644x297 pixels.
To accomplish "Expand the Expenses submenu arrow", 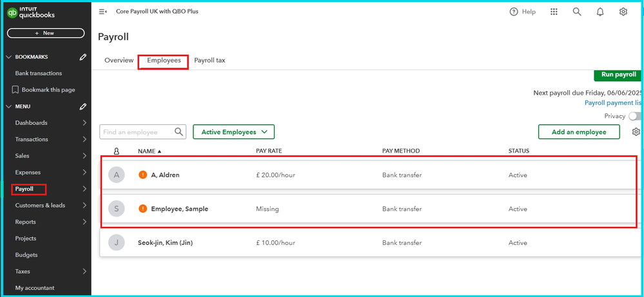I will [x=84, y=172].
